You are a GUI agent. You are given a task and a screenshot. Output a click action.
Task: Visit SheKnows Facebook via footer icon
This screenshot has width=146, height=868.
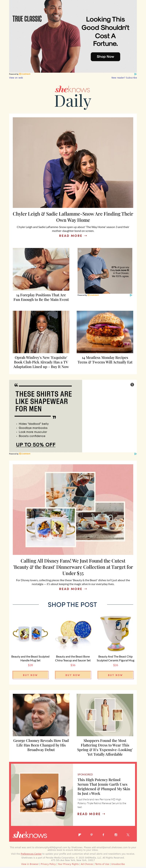click(103, 835)
